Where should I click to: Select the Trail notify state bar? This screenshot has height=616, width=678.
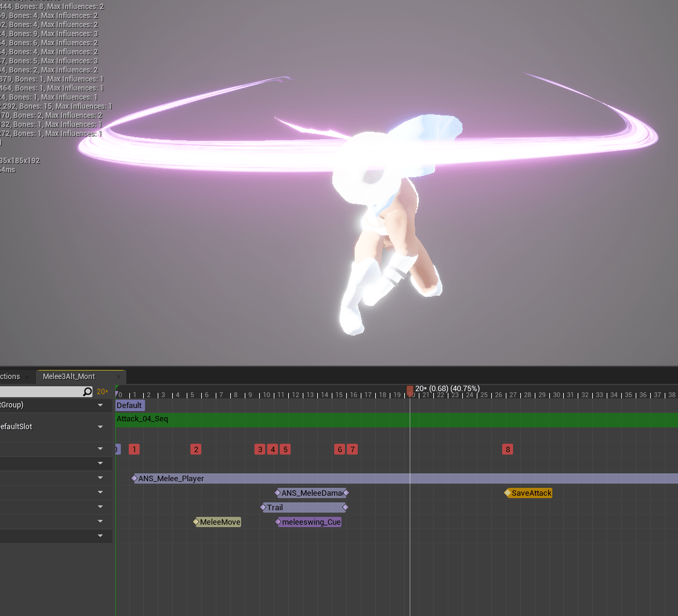[x=302, y=508]
